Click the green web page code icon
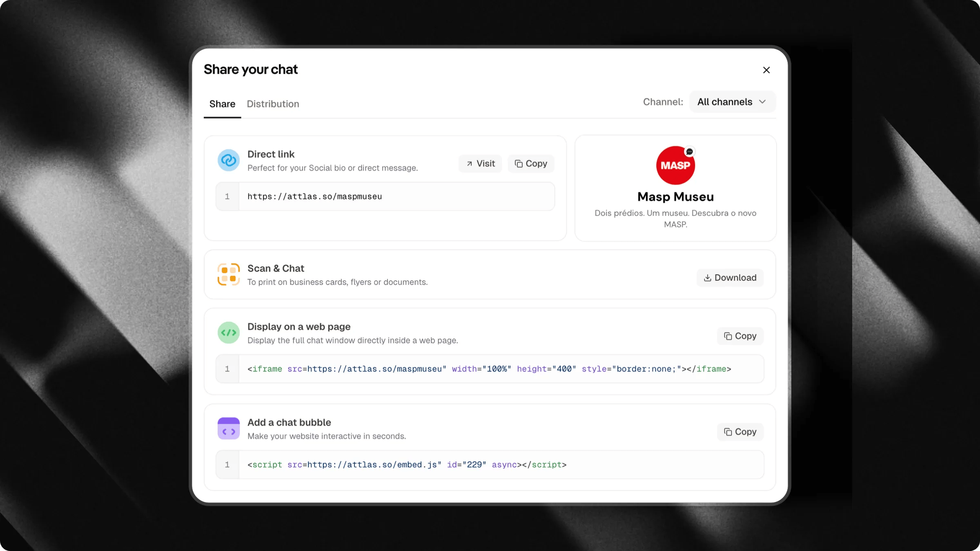 tap(229, 333)
